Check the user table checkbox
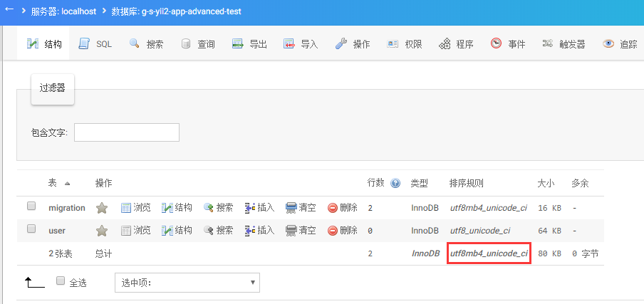Viewport: 644px width, 304px height. tap(31, 229)
